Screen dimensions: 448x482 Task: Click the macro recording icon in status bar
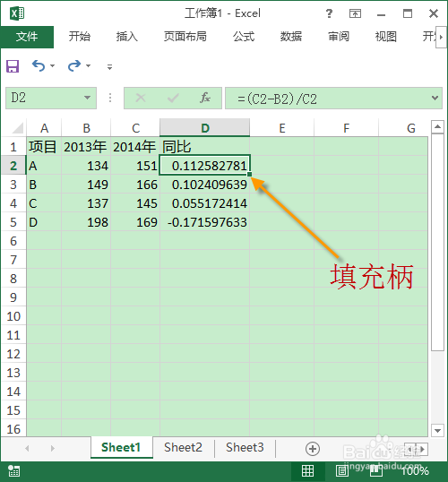(x=13, y=470)
